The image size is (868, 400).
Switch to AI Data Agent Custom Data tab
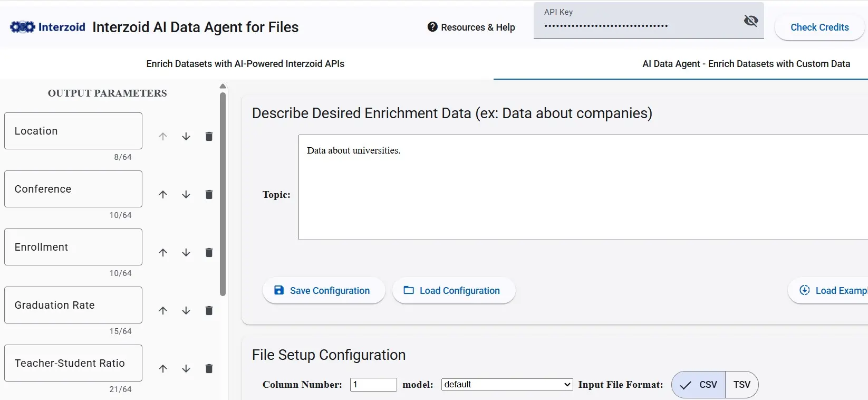[x=746, y=64]
